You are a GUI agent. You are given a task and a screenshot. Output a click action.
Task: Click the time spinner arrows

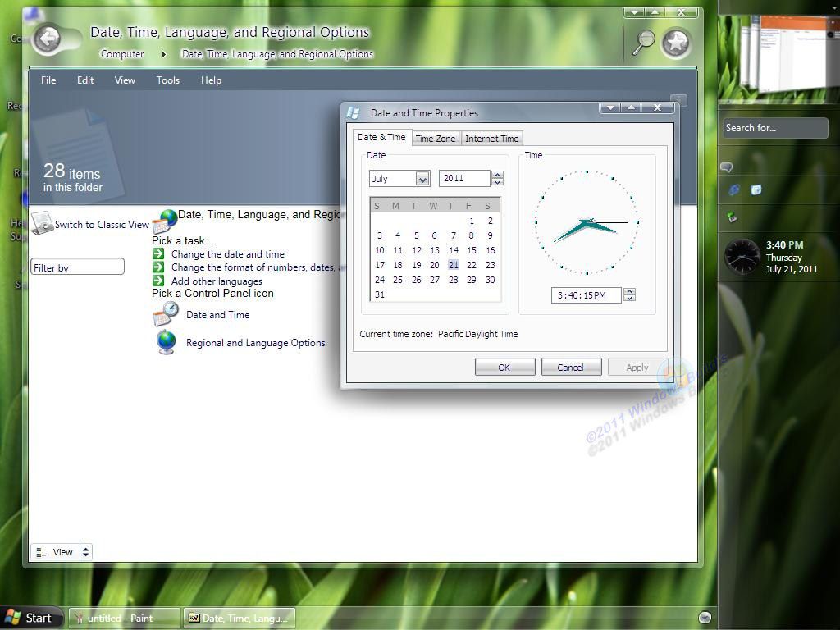tap(629, 294)
